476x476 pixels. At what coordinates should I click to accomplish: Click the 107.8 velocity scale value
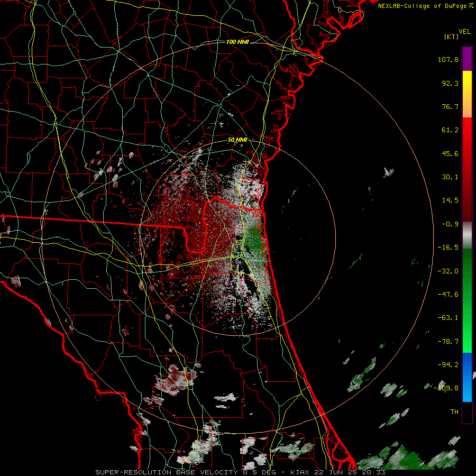point(448,59)
